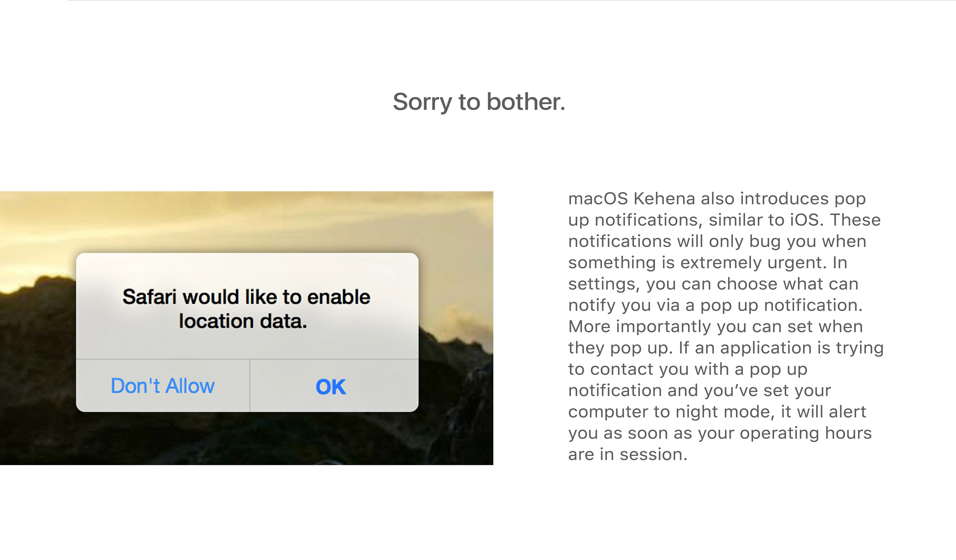956x560 pixels.
Task: Click "location data." in the dialog text
Action: [243, 321]
